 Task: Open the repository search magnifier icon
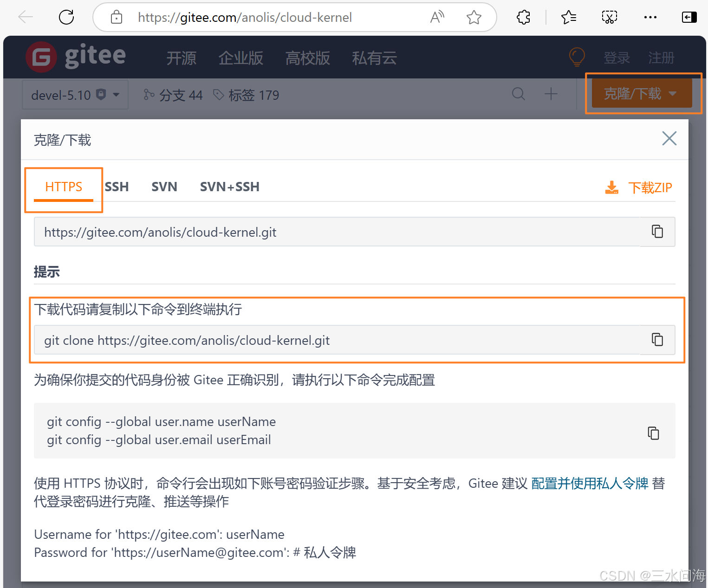click(x=519, y=94)
